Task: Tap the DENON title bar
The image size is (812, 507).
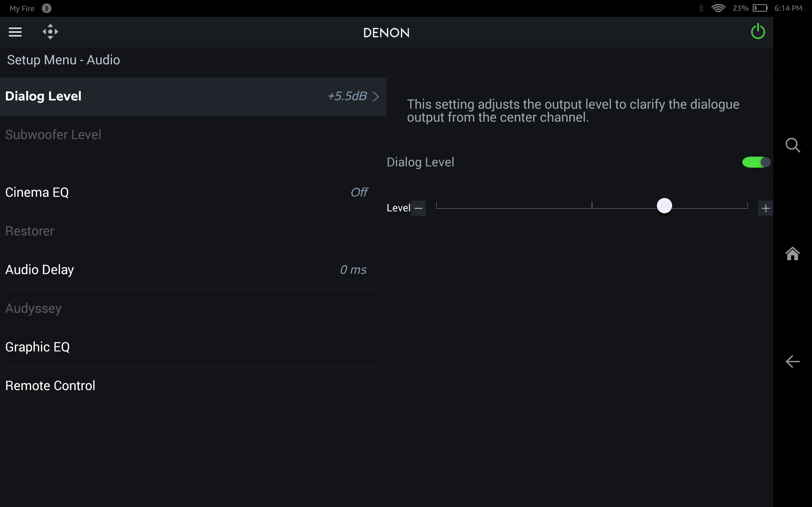Action: (386, 32)
